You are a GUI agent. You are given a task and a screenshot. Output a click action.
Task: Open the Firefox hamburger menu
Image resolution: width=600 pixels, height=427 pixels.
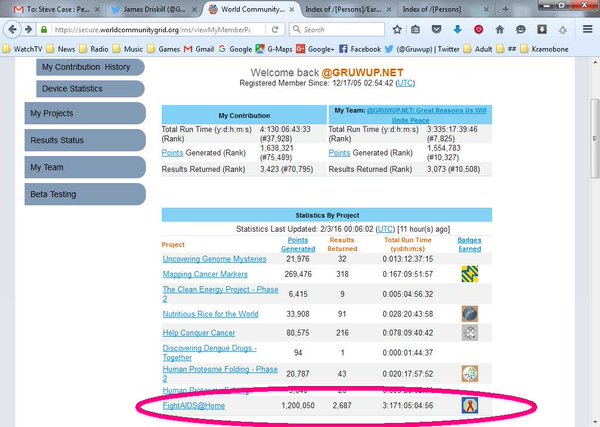click(587, 29)
